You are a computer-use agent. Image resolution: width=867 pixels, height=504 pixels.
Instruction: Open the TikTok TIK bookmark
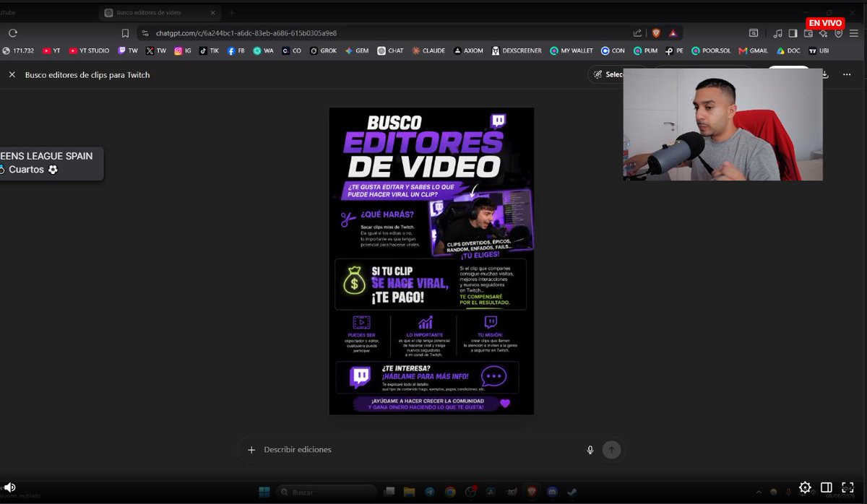pyautogui.click(x=209, y=51)
